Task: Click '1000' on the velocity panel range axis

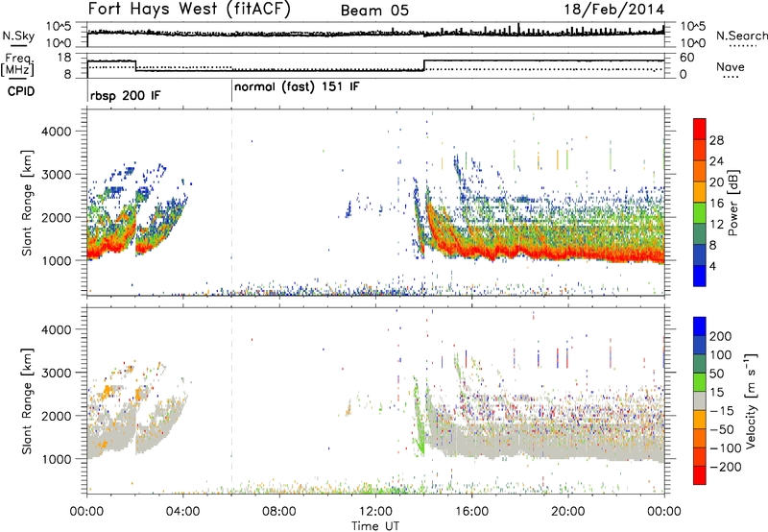Action: pos(56,459)
